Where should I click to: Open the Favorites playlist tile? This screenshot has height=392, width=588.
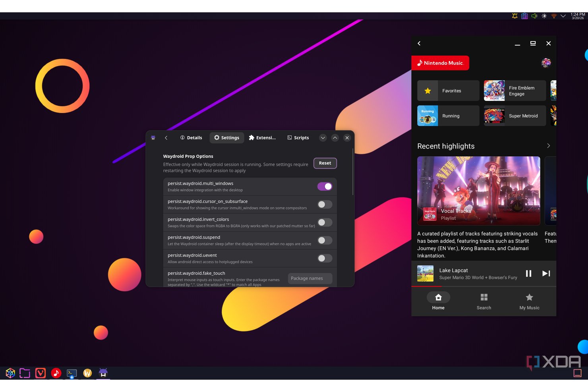click(x=448, y=91)
